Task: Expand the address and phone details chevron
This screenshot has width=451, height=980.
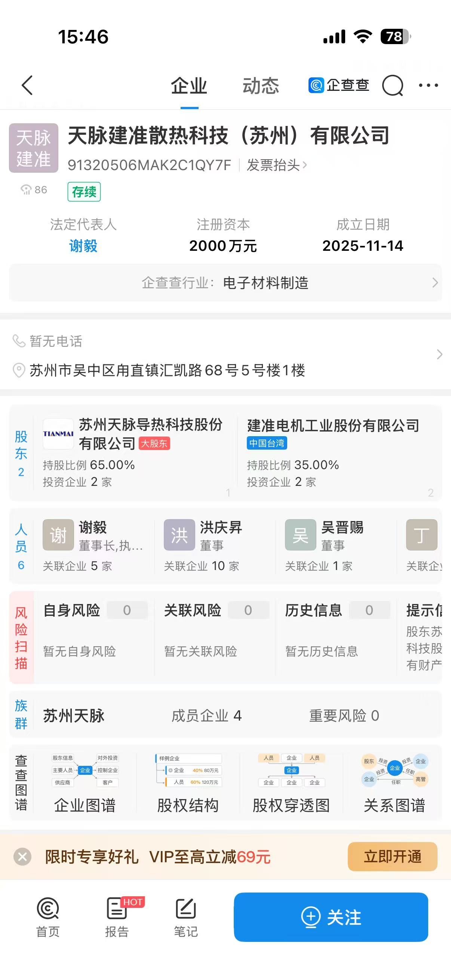Action: click(439, 355)
